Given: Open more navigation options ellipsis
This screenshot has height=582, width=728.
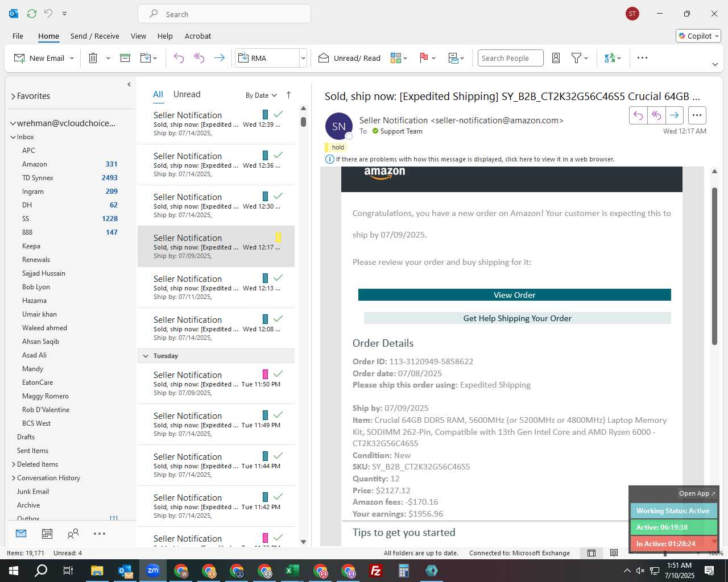Looking at the screenshot, I should pyautogui.click(x=100, y=534).
